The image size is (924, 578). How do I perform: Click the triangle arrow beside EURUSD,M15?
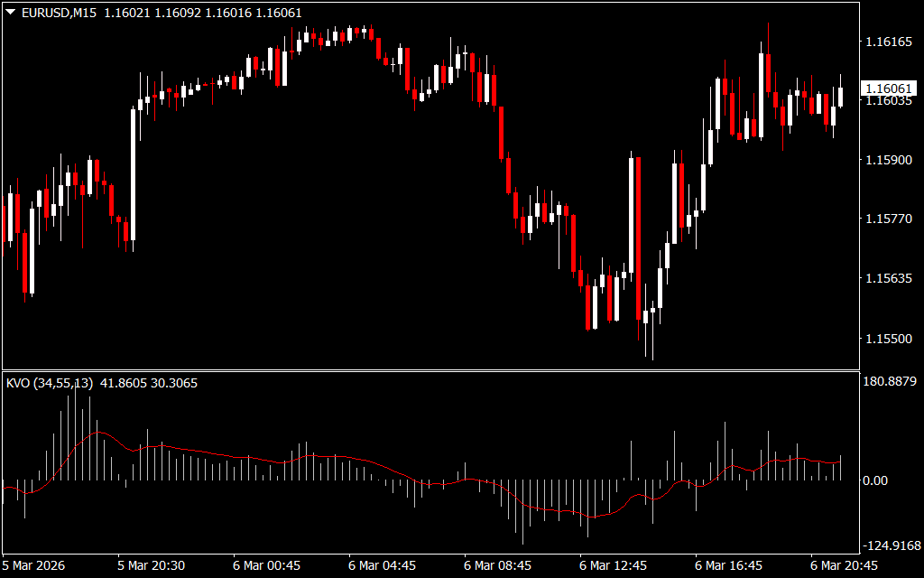tap(11, 13)
